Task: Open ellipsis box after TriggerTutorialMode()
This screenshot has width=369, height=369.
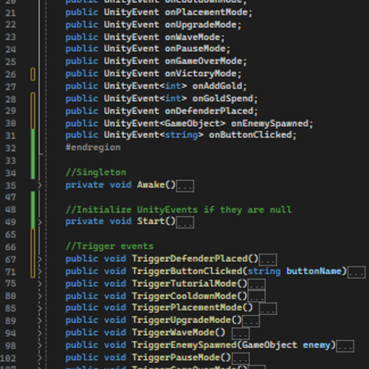Action: [257, 285]
